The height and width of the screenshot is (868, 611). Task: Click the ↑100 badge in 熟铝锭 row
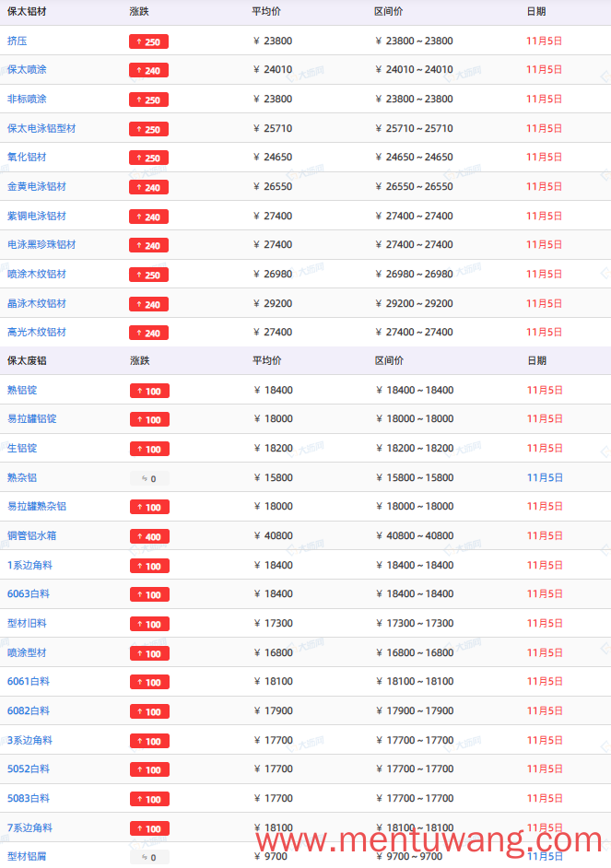click(x=149, y=391)
